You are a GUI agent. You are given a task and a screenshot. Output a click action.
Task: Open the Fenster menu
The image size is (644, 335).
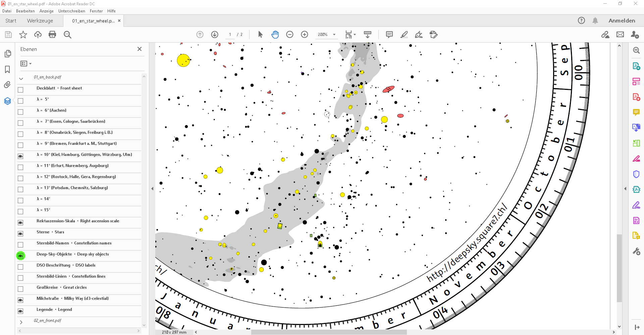96,11
